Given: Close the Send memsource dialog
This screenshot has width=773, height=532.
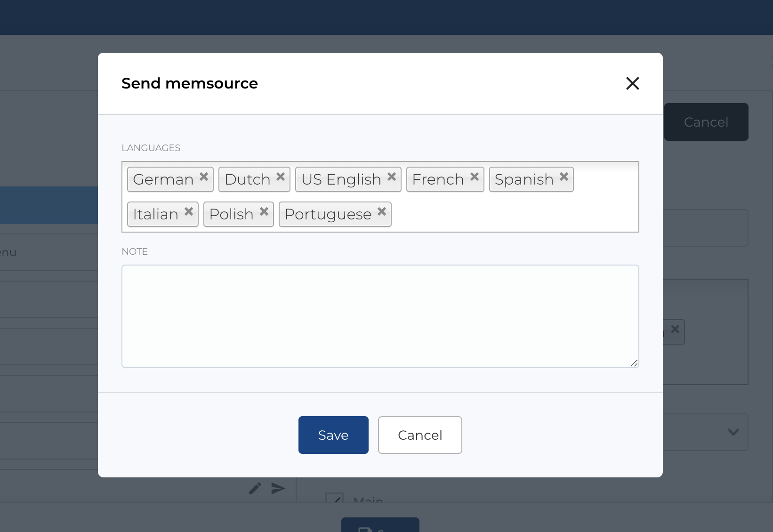Looking at the screenshot, I should coord(633,83).
